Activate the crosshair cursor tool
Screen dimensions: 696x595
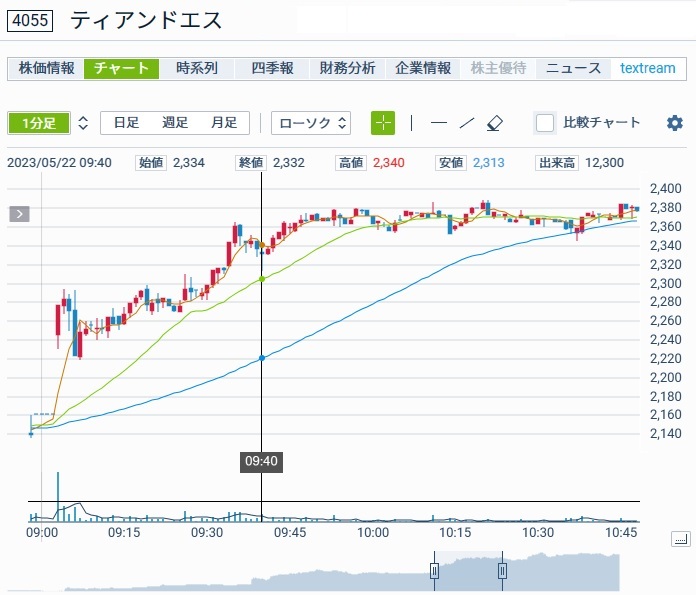point(383,123)
